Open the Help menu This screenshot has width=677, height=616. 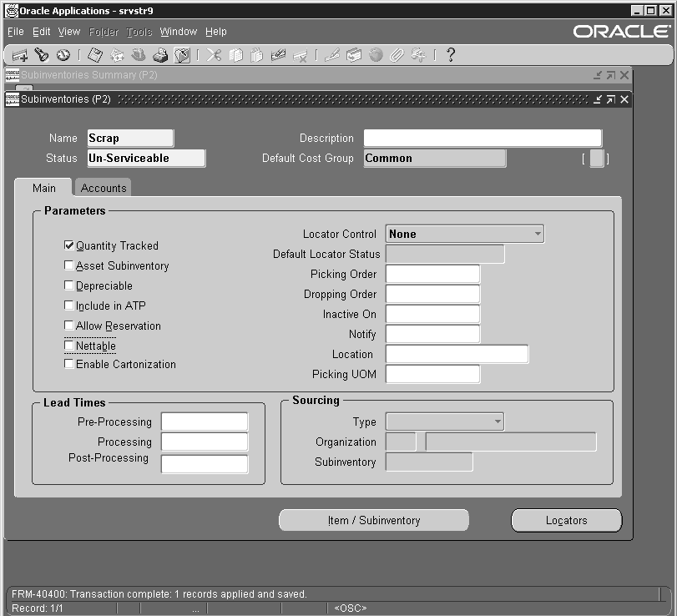click(216, 32)
